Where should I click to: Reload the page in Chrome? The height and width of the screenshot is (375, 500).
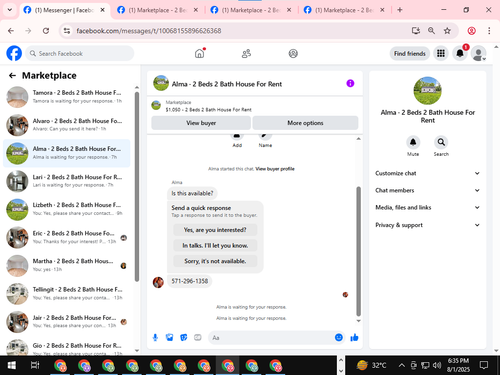(x=46, y=31)
